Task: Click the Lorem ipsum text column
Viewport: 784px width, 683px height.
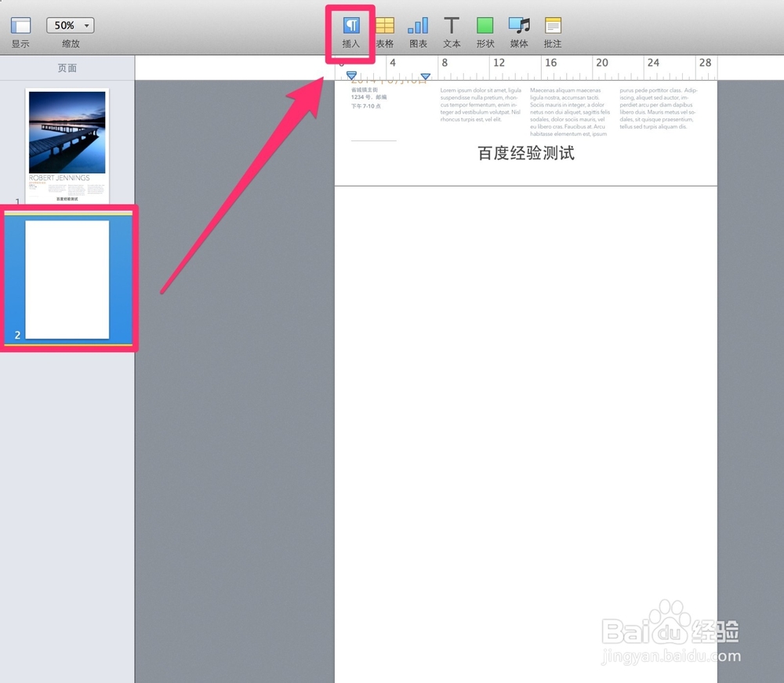Action: [x=481, y=105]
